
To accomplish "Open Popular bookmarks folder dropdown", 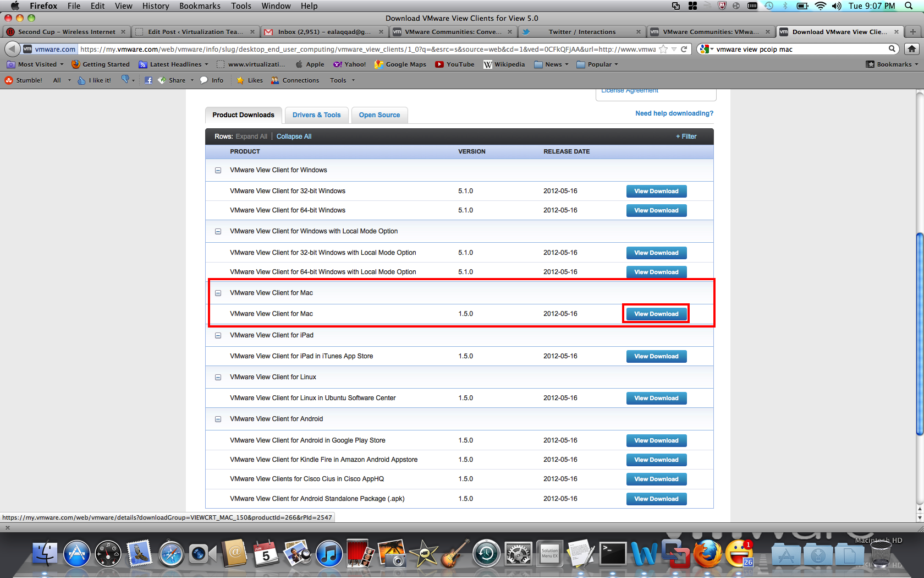I will (597, 64).
